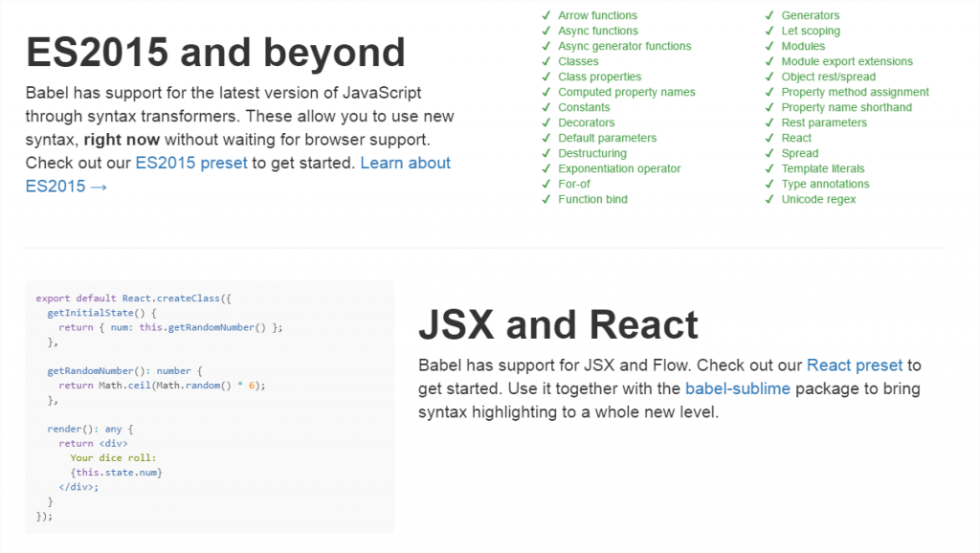Click the Property method assignment item
The height and width of the screenshot is (553, 980).
pos(855,92)
